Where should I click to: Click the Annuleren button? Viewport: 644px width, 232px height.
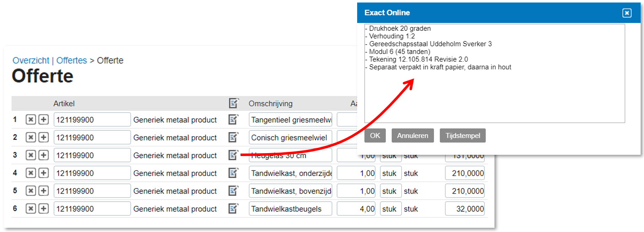[x=412, y=135]
